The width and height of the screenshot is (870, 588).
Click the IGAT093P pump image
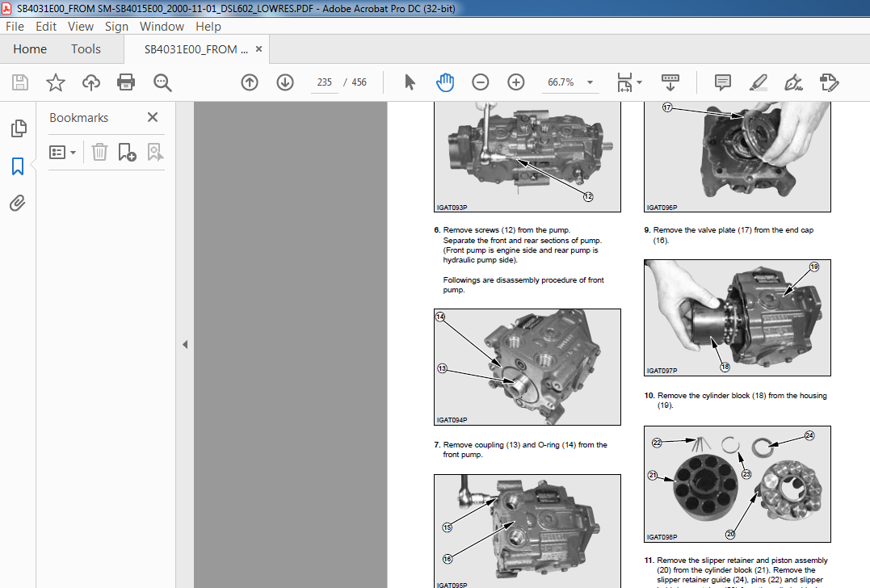tap(527, 157)
